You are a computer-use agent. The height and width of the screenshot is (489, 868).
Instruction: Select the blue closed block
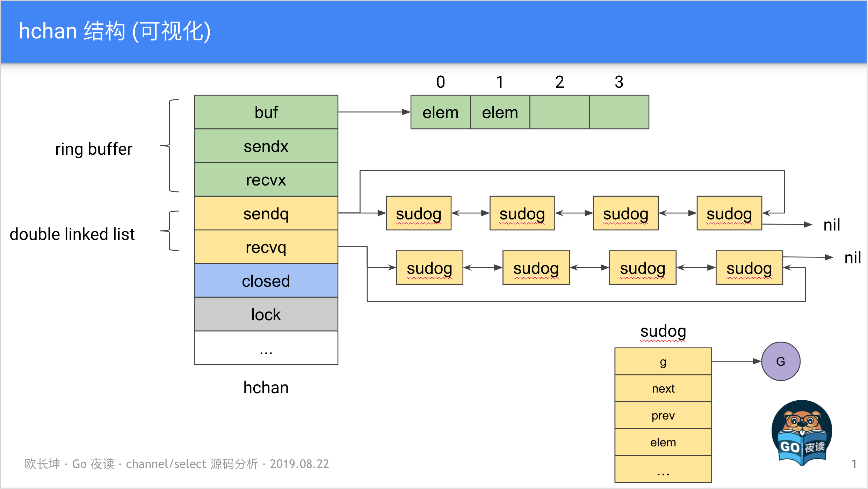[x=266, y=281]
